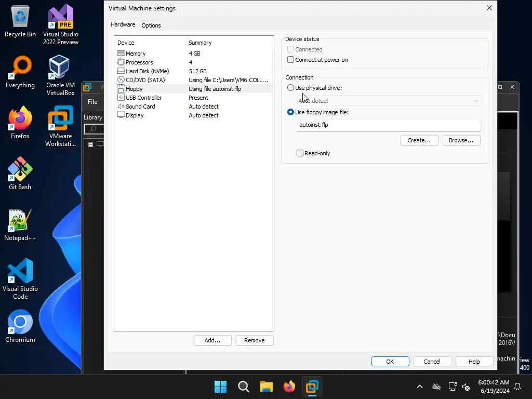Select the Sound Card speaker icon
Screen dimensions: 532x399
pyautogui.click(x=121, y=106)
